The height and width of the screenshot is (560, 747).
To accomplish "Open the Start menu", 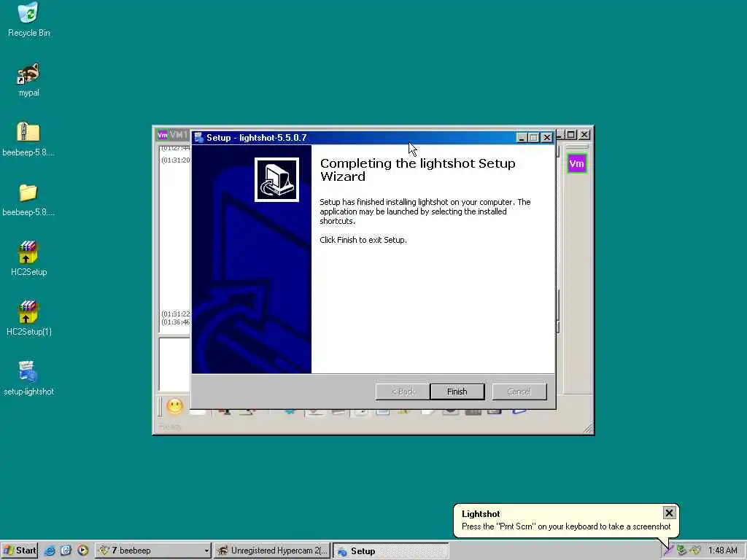I will coord(19,551).
